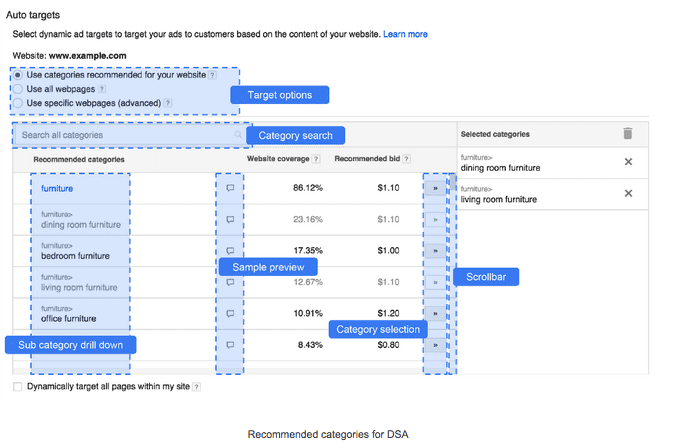Open sample preview for bedroom furniture row
This screenshot has height=448, width=675.
pyautogui.click(x=230, y=251)
